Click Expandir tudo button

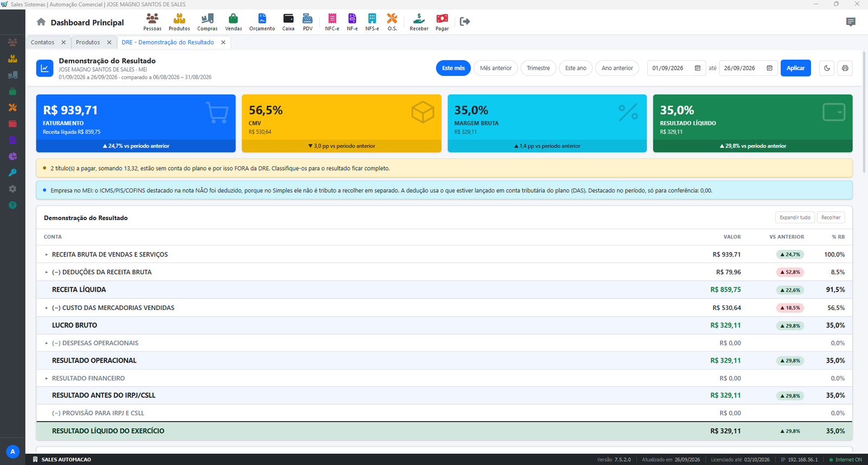point(795,217)
